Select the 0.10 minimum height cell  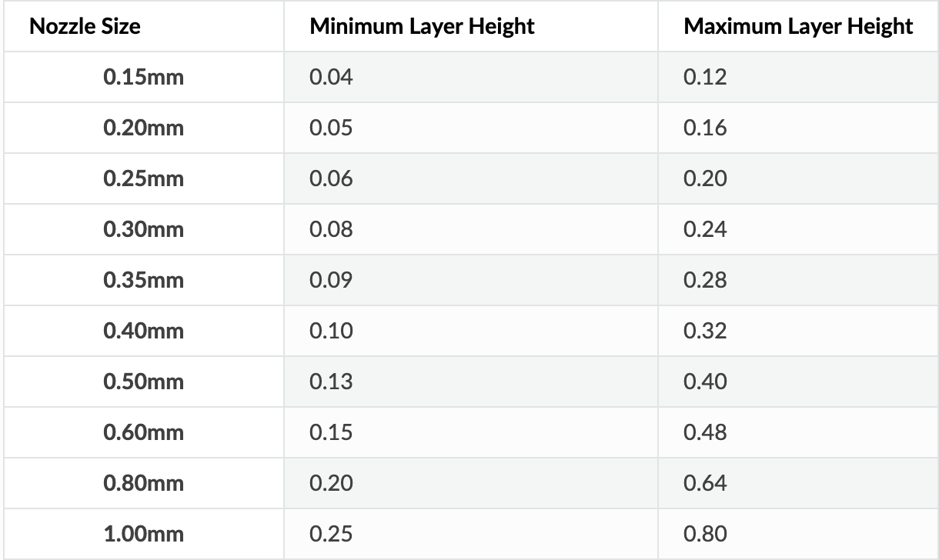331,331
